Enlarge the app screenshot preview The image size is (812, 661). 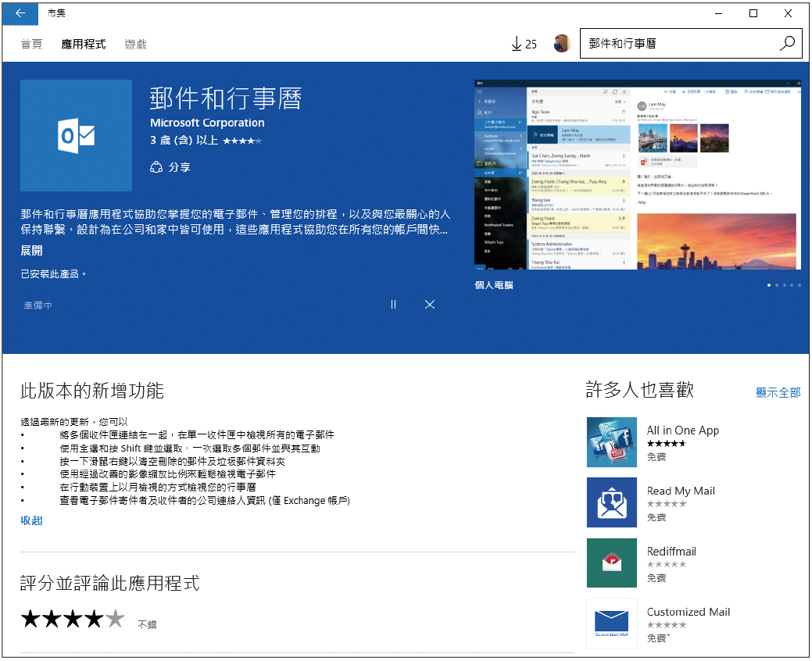click(638, 175)
